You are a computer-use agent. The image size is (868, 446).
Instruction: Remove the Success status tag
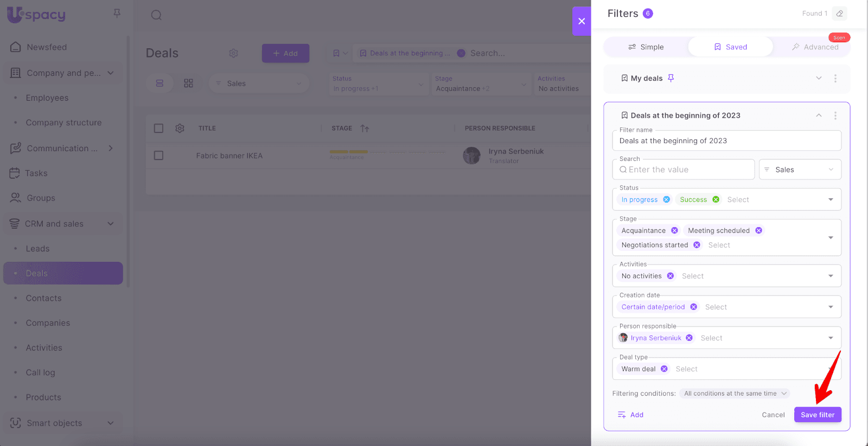pos(716,199)
